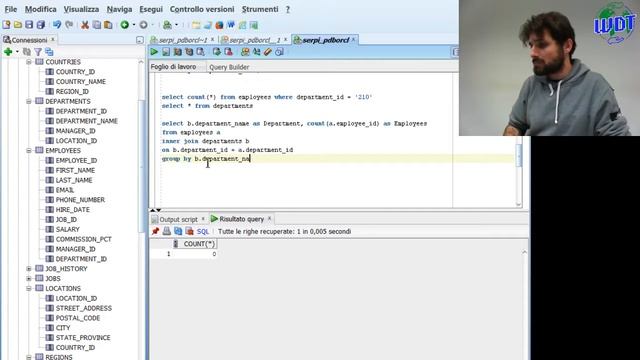Click the SQL Tuning Advisor icon
The width and height of the screenshot is (640, 360).
[200, 52]
